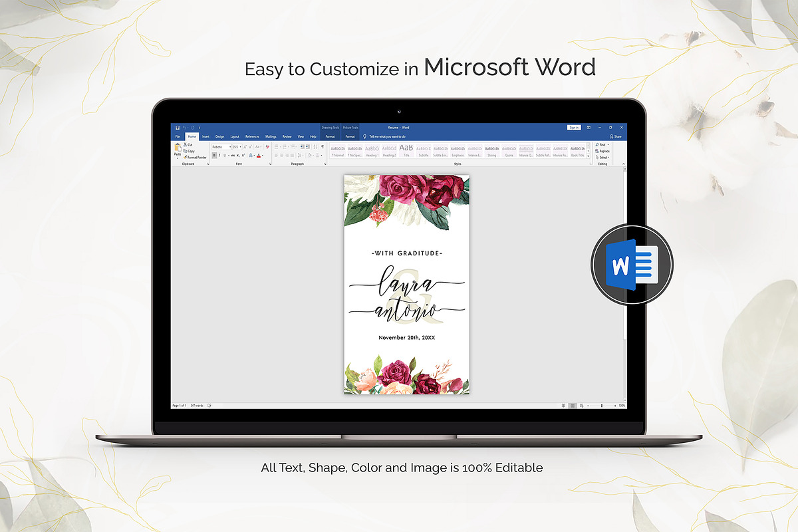Increase the paragraph indent
Screen dimensions: 798x532
[x=307, y=146]
